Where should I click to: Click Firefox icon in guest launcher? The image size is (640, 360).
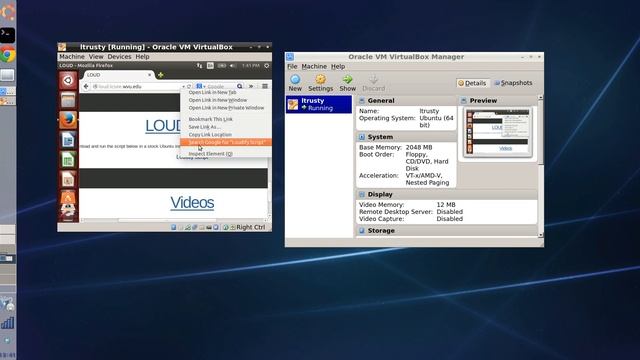[x=68, y=120]
